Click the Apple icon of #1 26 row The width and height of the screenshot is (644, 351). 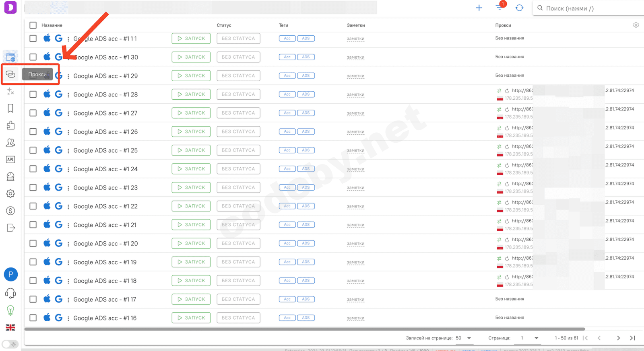47,131
